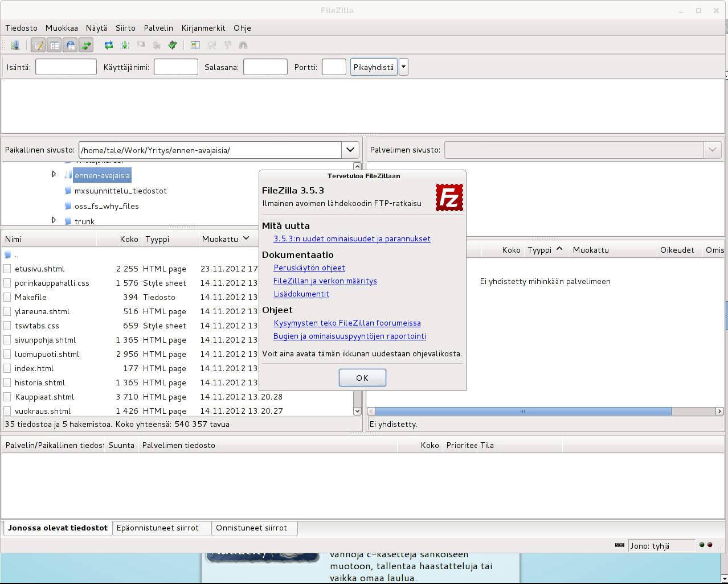Click the Pikayhdistä quick connect button
The image size is (728, 584).
point(374,67)
